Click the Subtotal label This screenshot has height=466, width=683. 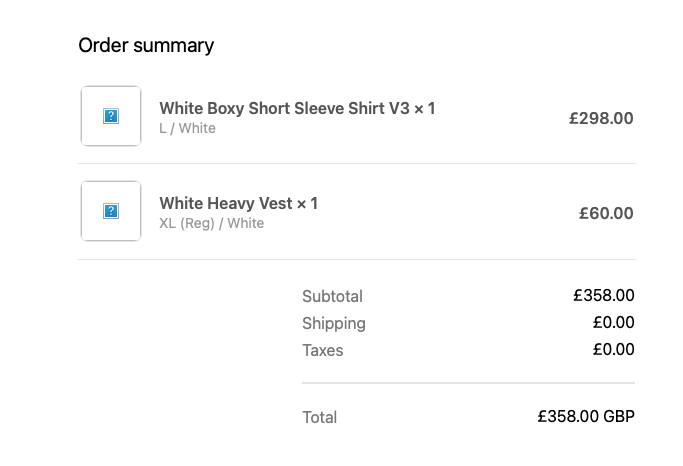pyautogui.click(x=332, y=297)
